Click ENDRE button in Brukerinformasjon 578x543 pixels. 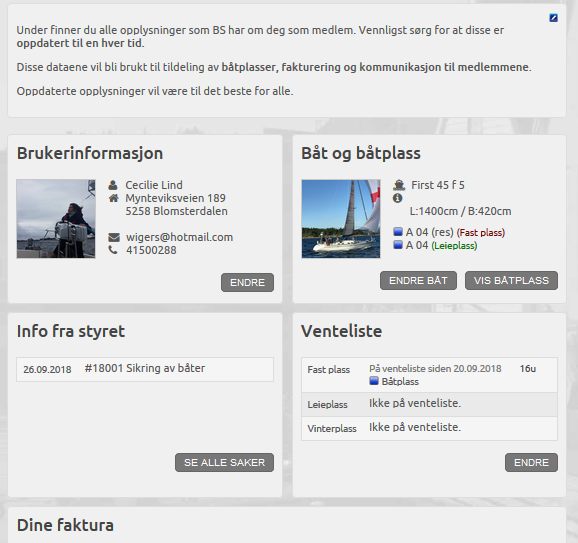pos(247,282)
